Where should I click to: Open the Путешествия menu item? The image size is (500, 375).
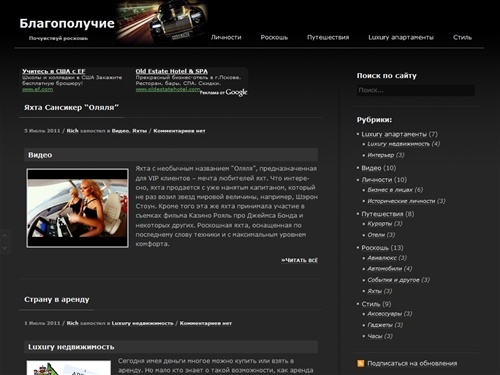point(328,37)
